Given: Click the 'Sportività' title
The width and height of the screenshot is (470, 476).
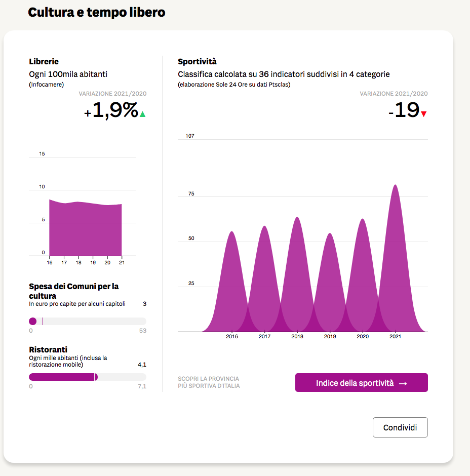Looking at the screenshot, I should 197,62.
